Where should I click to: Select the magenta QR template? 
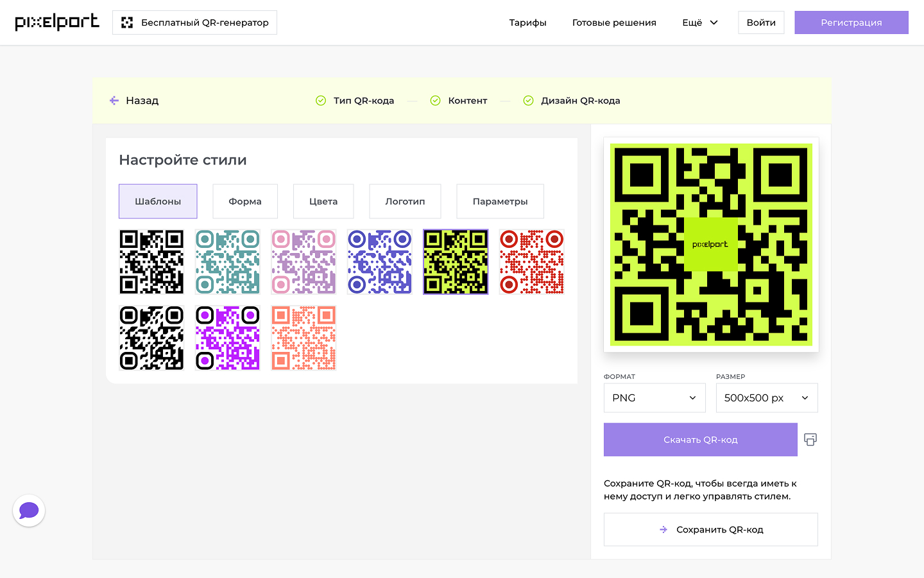[228, 338]
